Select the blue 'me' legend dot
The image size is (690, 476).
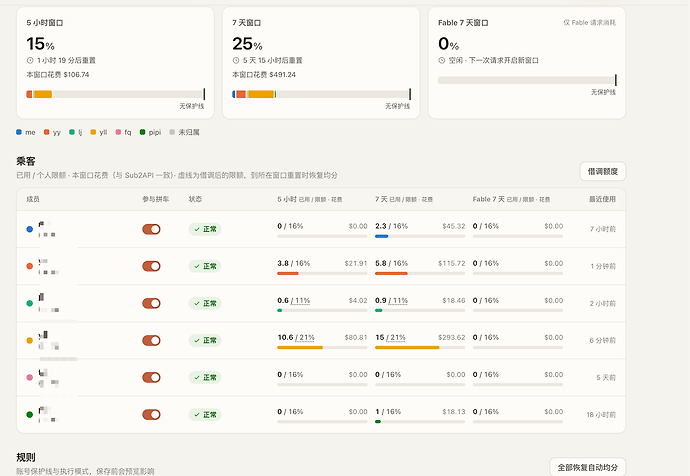[x=19, y=132]
